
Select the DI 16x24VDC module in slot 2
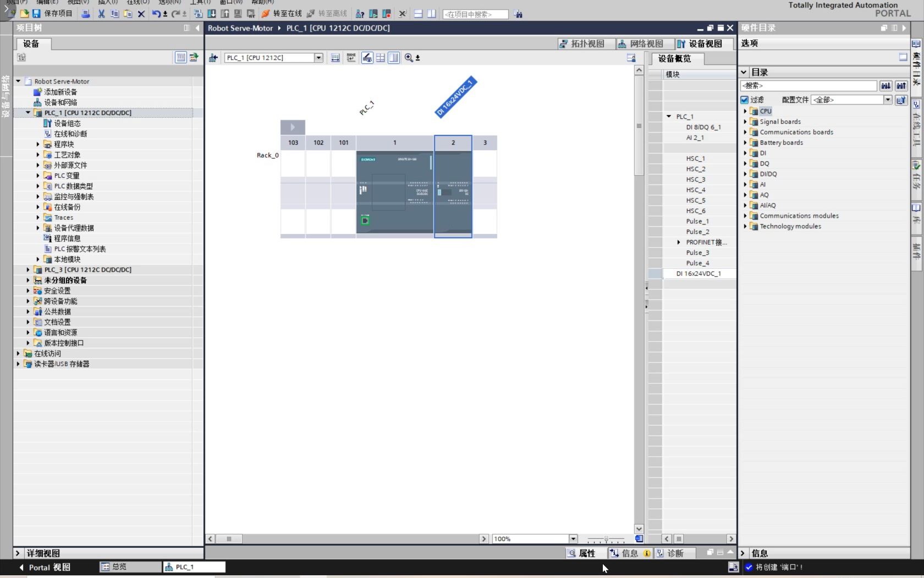453,193
